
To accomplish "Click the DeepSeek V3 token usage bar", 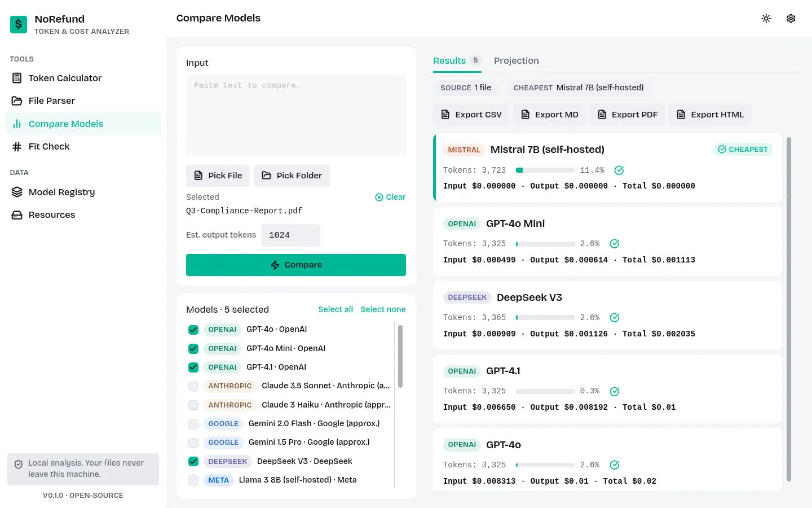I will 545,318.
